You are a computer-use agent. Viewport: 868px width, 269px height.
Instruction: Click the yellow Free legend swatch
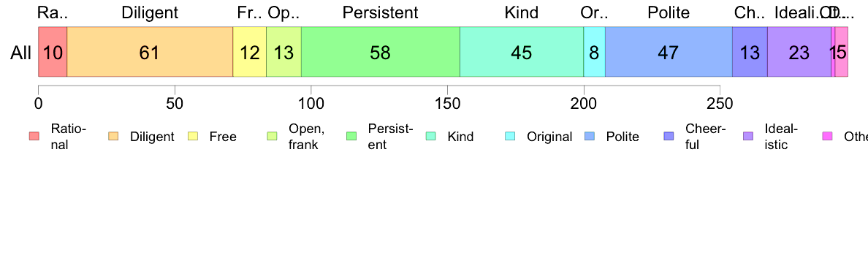tap(193, 137)
